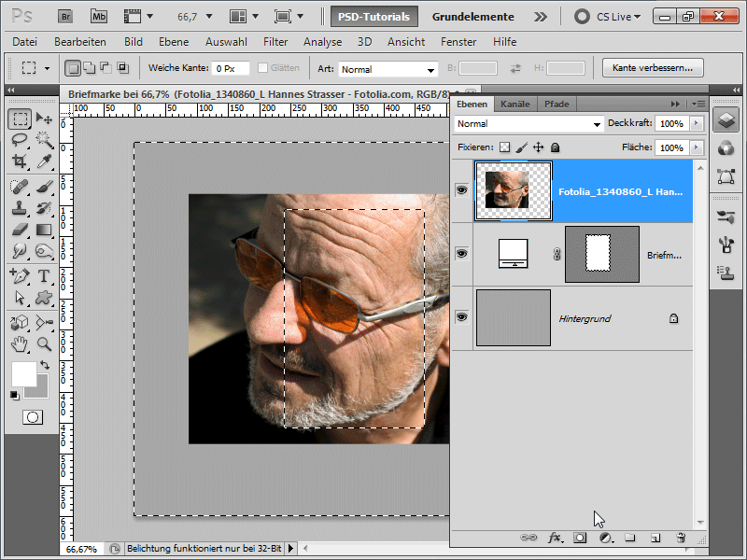Select the Brush tool
This screenshot has width=747, height=560.
44,187
